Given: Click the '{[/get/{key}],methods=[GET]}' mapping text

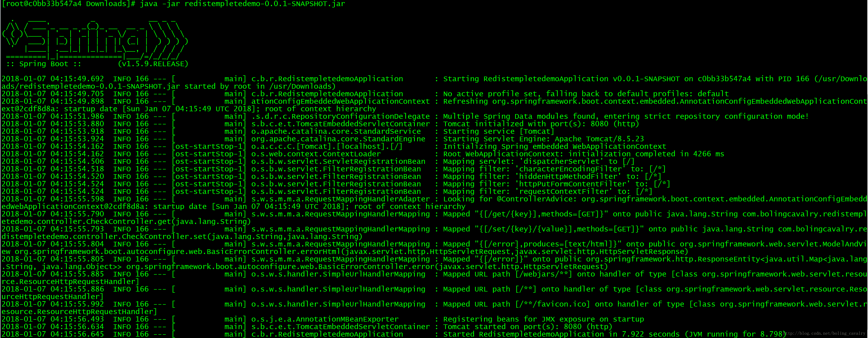Looking at the screenshot, I should (x=543, y=214).
